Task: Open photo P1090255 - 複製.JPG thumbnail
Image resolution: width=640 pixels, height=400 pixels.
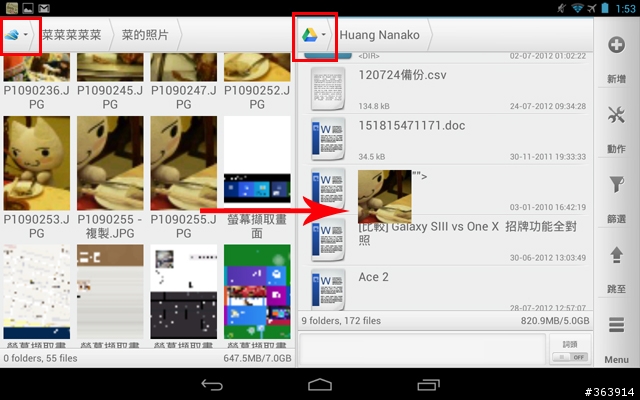Action: [110, 163]
